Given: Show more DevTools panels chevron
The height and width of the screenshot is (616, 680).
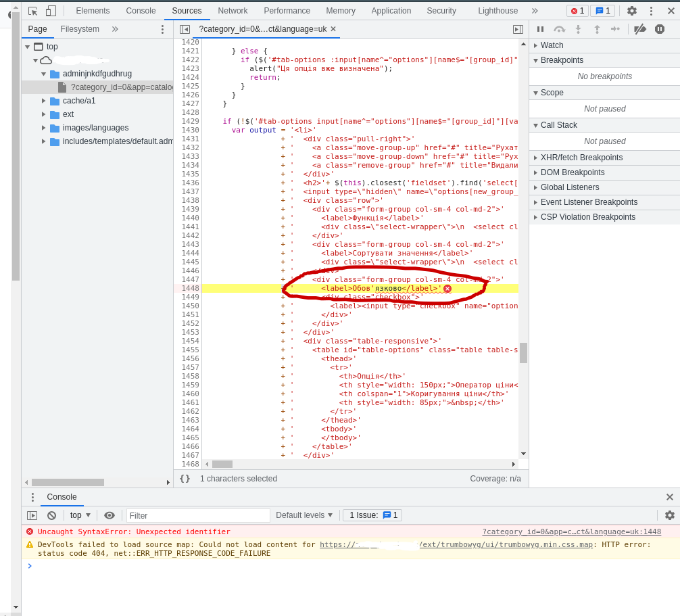Looking at the screenshot, I should coord(535,11).
